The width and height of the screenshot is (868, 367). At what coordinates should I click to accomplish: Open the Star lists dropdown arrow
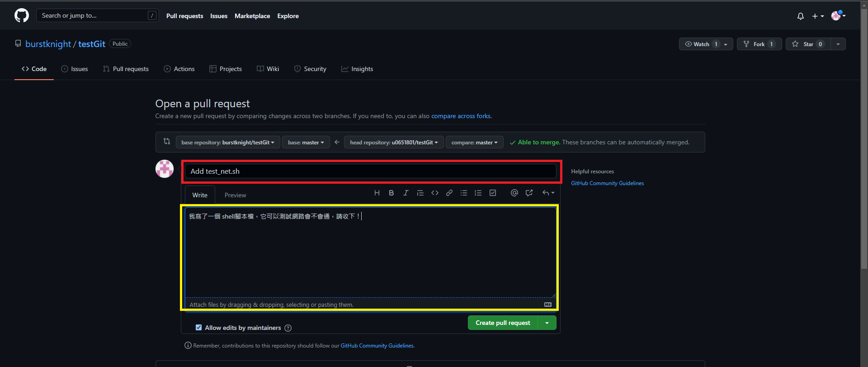pyautogui.click(x=838, y=44)
